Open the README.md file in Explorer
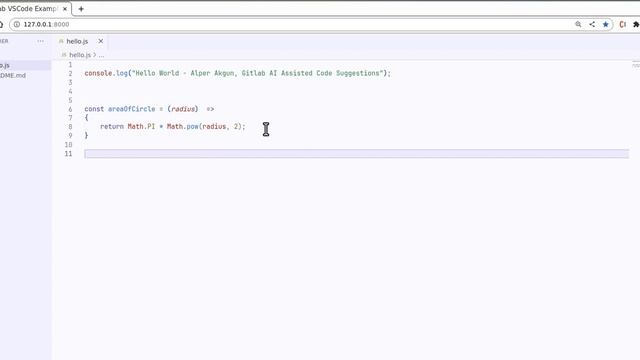Screen dimensions: 640x360 pyautogui.click(x=13, y=76)
